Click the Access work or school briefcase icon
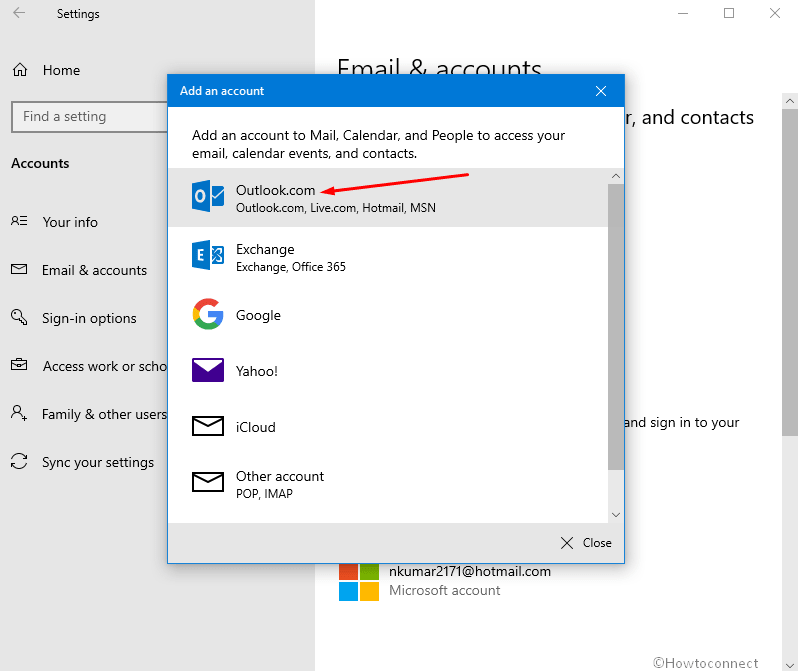 click(x=19, y=365)
